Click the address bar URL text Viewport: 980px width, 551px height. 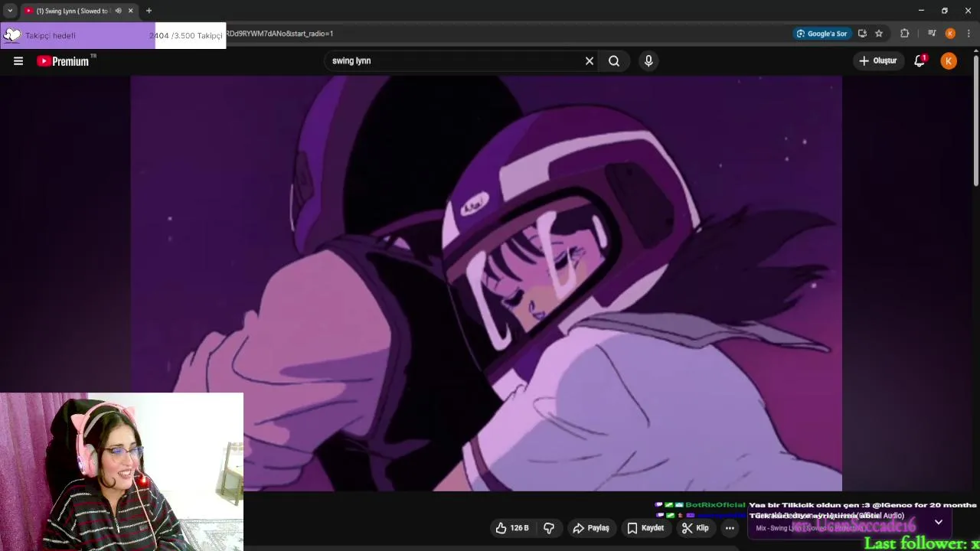[x=279, y=34]
